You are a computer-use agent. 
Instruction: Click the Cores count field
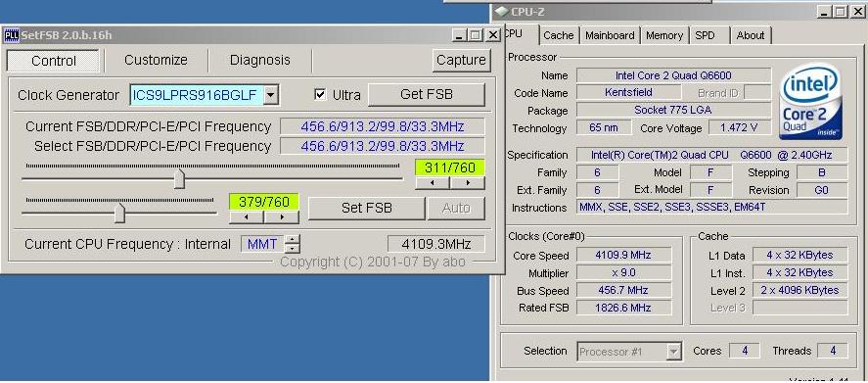tap(744, 351)
